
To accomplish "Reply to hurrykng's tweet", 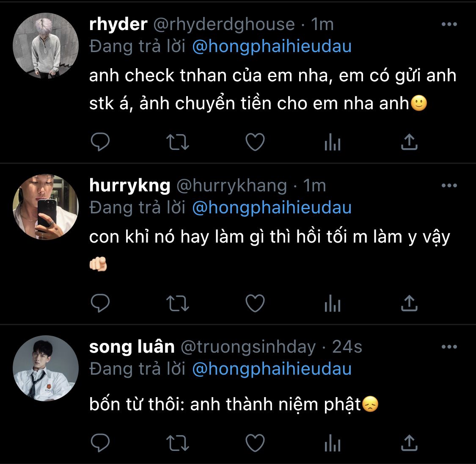I will 100,303.
